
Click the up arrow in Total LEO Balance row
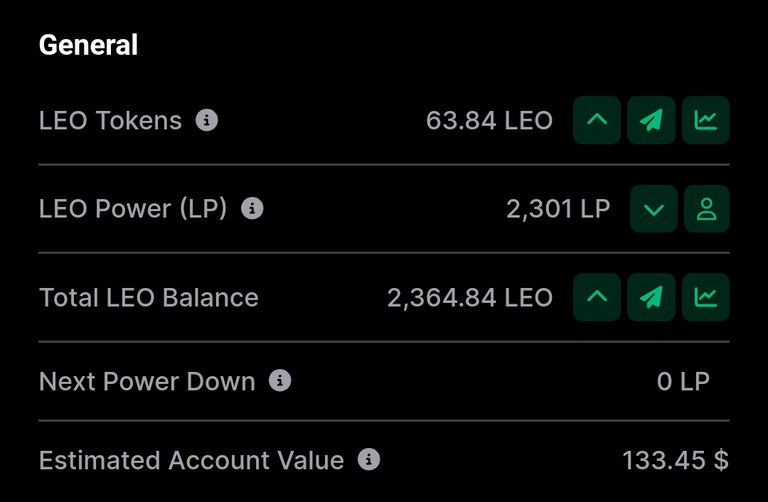point(597,297)
